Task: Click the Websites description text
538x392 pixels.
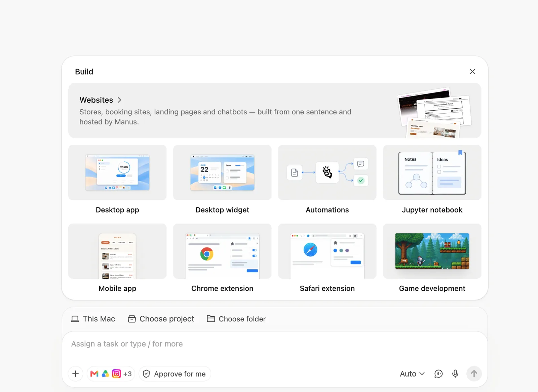Action: [x=216, y=117]
